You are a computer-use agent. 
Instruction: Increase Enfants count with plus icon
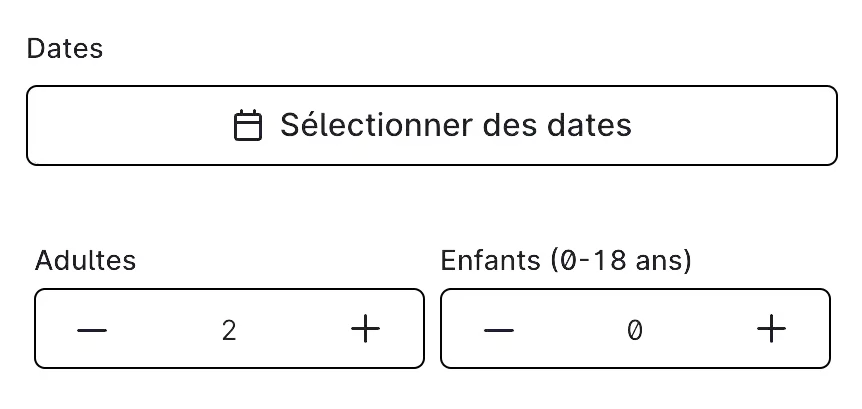click(771, 329)
